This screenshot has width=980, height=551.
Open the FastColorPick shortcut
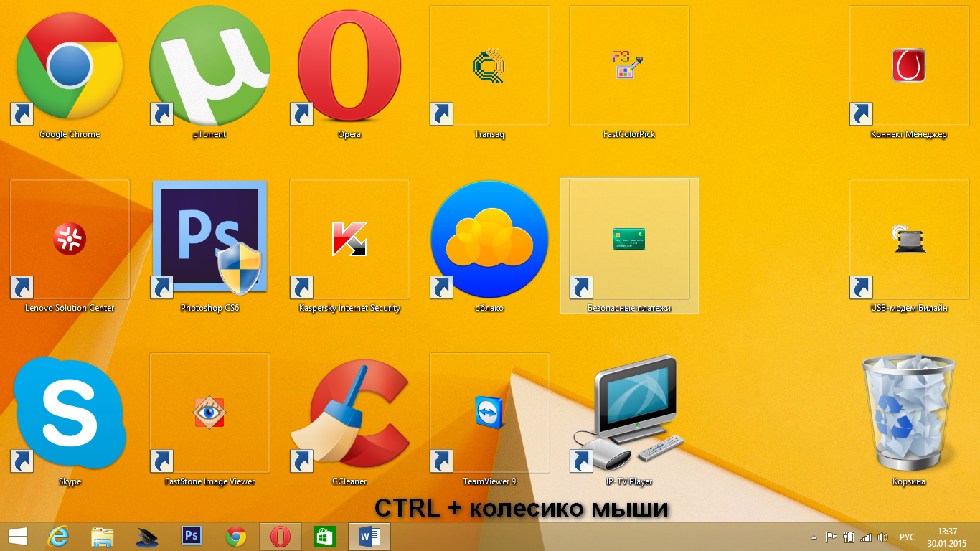629,66
